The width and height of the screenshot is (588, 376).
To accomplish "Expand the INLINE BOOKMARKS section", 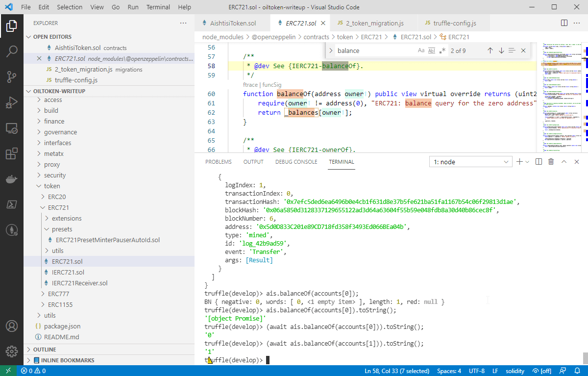I will 109,360.
